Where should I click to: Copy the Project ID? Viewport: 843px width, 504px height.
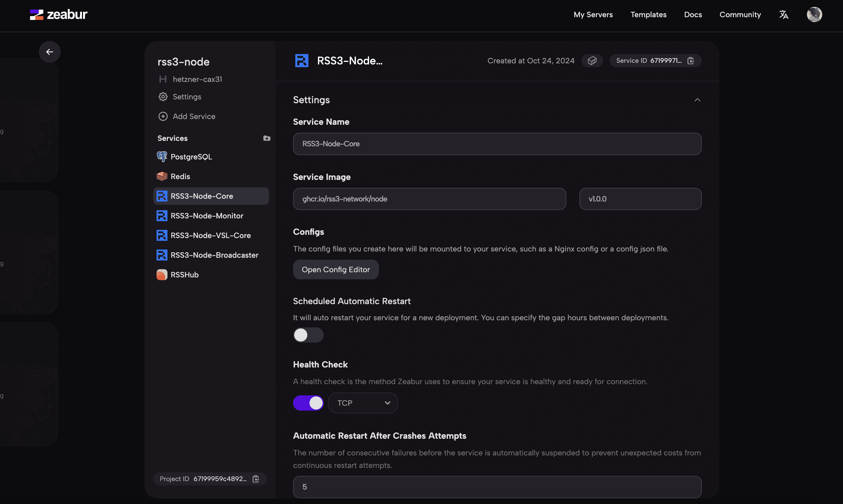[256, 479]
